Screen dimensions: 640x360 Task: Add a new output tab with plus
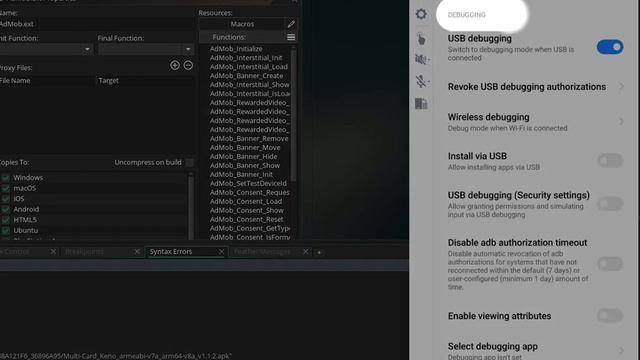[319, 252]
